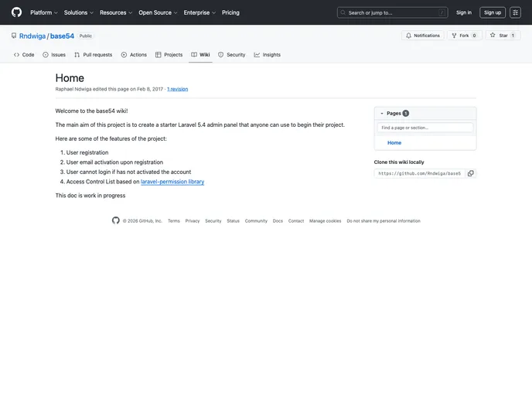Fork the repository using Fork button
The height and width of the screenshot is (396, 532).
465,36
